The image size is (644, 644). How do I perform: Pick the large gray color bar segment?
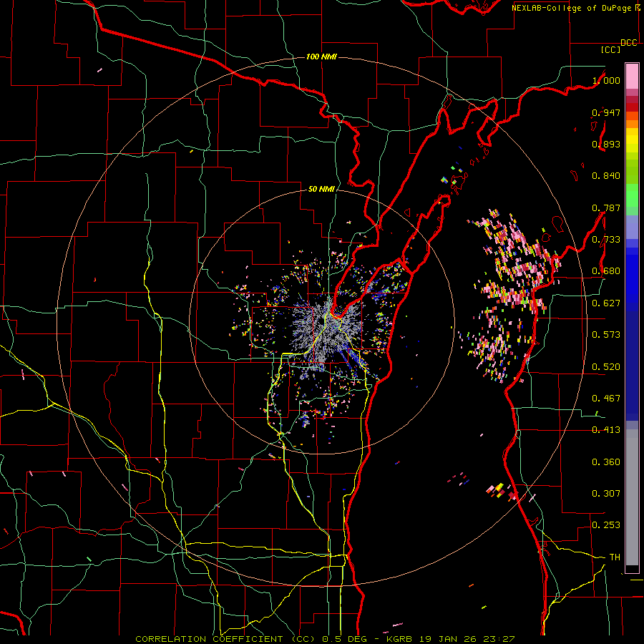pos(632,497)
